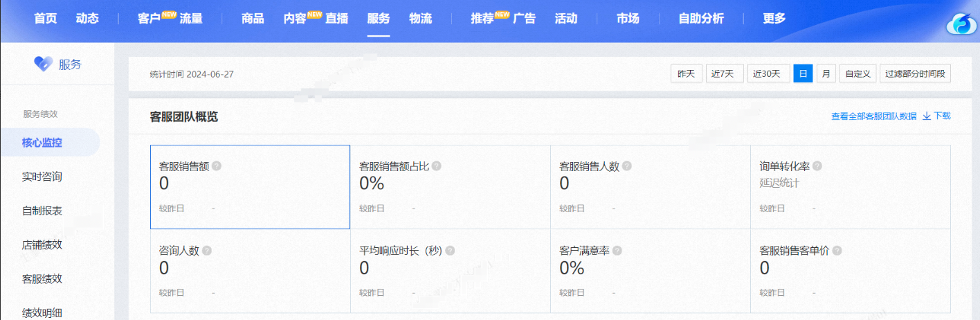Select the 客服销售人数 metric card
The width and height of the screenshot is (980, 320).
coord(651,187)
